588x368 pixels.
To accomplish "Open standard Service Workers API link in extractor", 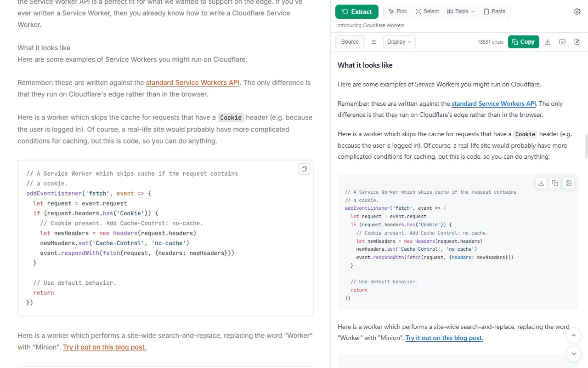I will pyautogui.click(x=494, y=104).
